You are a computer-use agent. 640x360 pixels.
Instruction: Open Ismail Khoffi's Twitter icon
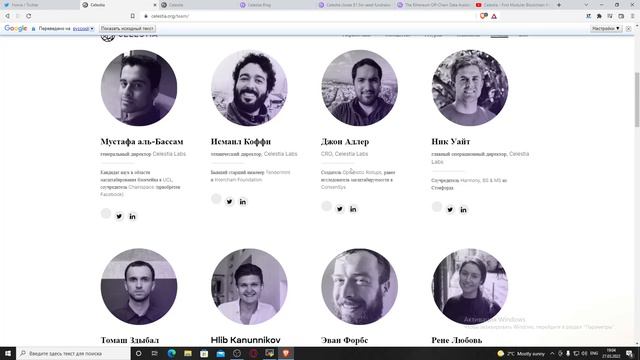click(229, 202)
